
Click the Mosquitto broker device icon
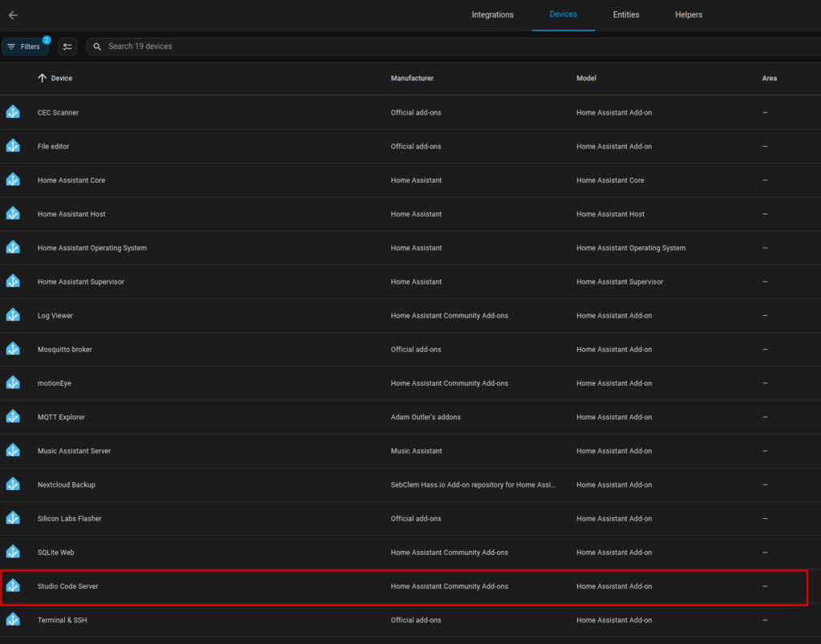[x=13, y=349]
